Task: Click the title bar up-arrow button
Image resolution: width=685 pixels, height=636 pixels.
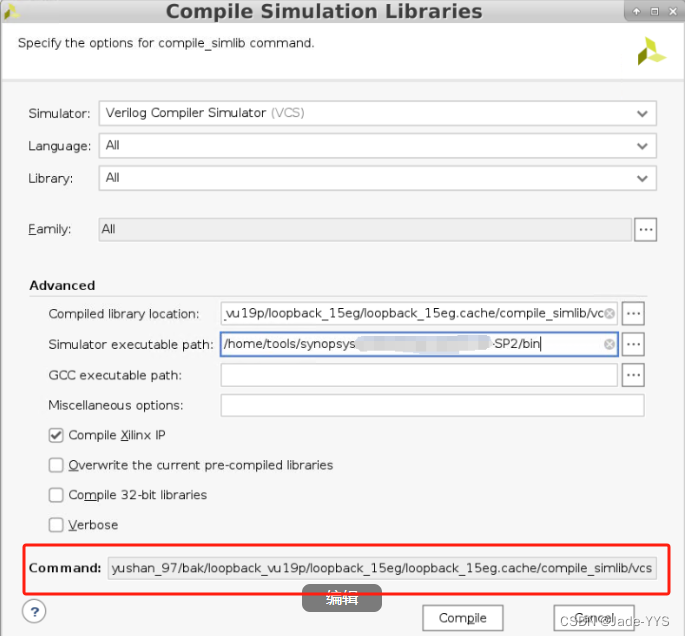Action: [636, 12]
